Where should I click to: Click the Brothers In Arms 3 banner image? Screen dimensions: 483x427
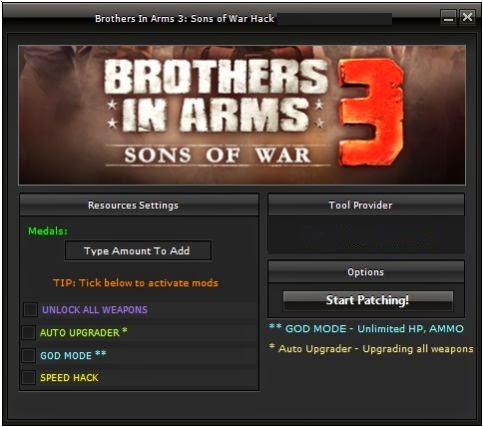coord(242,115)
